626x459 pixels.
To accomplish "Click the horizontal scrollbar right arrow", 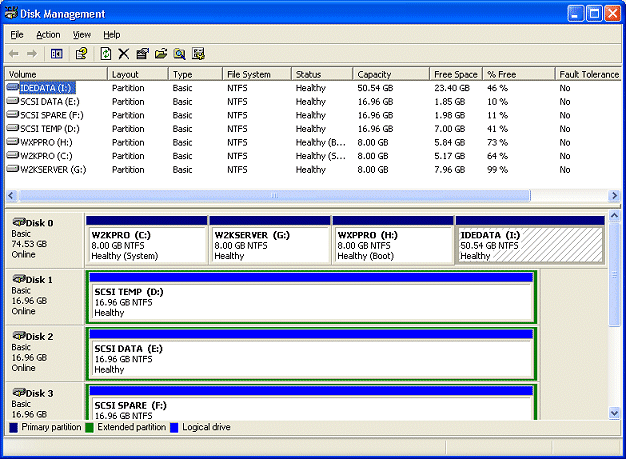I will coord(614,196).
